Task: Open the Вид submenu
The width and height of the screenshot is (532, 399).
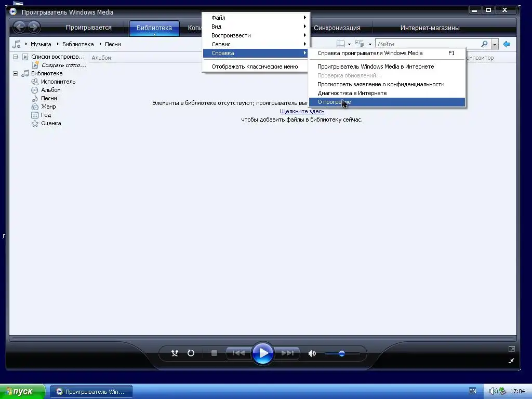Action: 256,26
